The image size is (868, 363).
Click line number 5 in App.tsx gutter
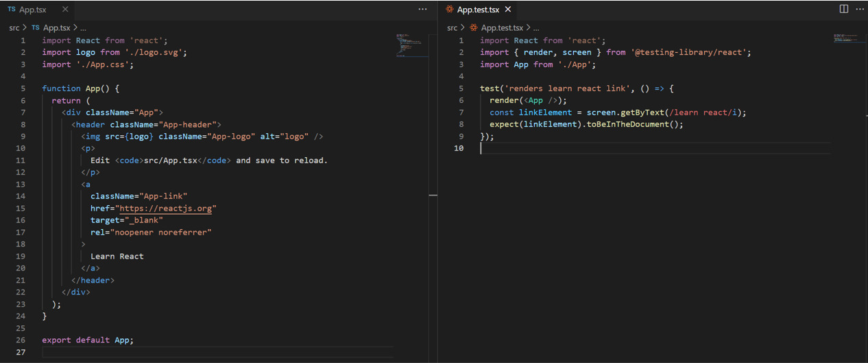pos(23,89)
